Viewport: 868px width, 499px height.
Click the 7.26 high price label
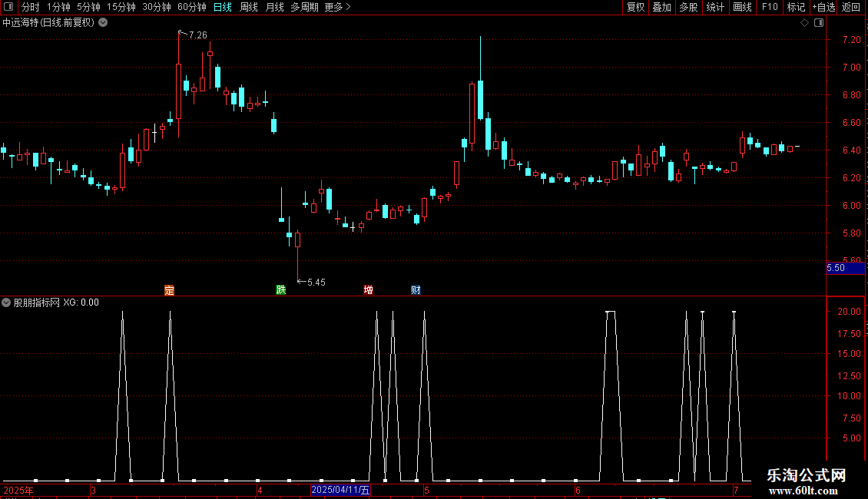198,35
